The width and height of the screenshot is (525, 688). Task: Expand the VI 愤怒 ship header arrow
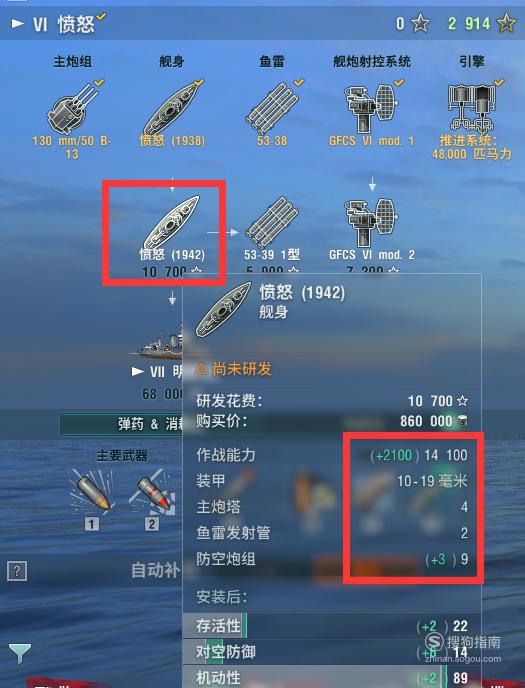[x=18, y=23]
